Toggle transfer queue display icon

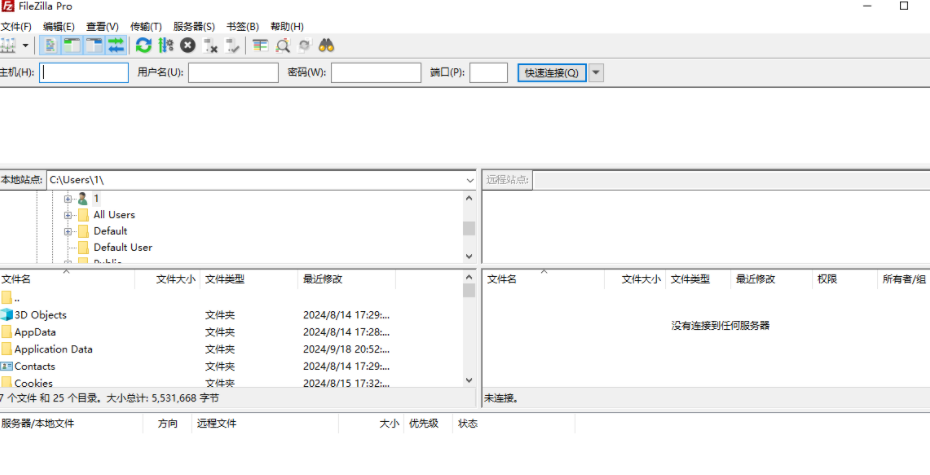point(116,45)
